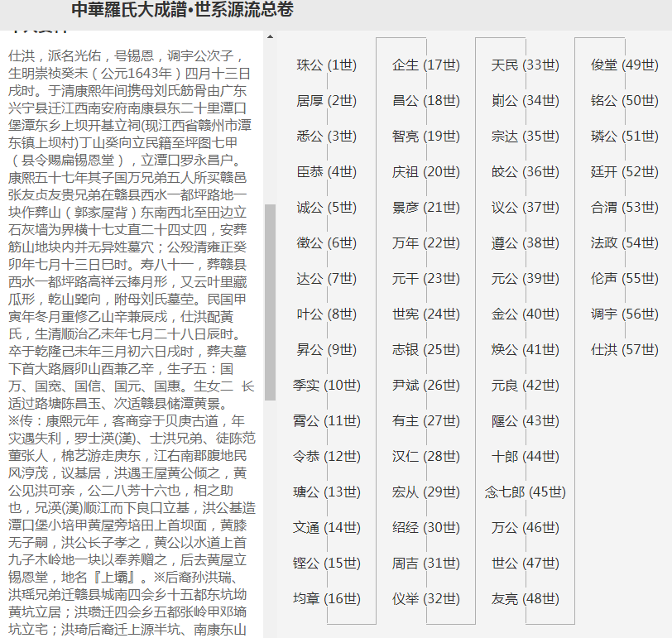Click 有主 (27世)

426,420
